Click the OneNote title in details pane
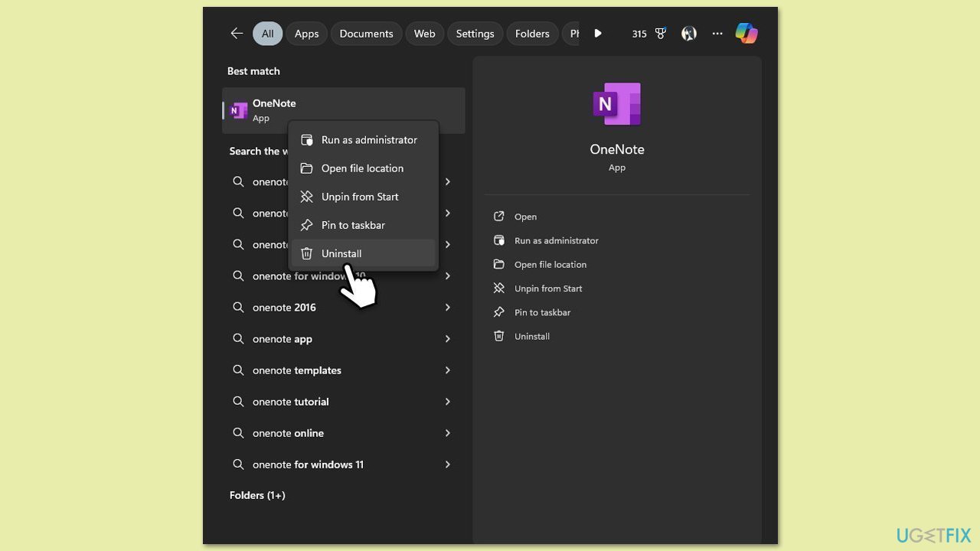 tap(617, 149)
